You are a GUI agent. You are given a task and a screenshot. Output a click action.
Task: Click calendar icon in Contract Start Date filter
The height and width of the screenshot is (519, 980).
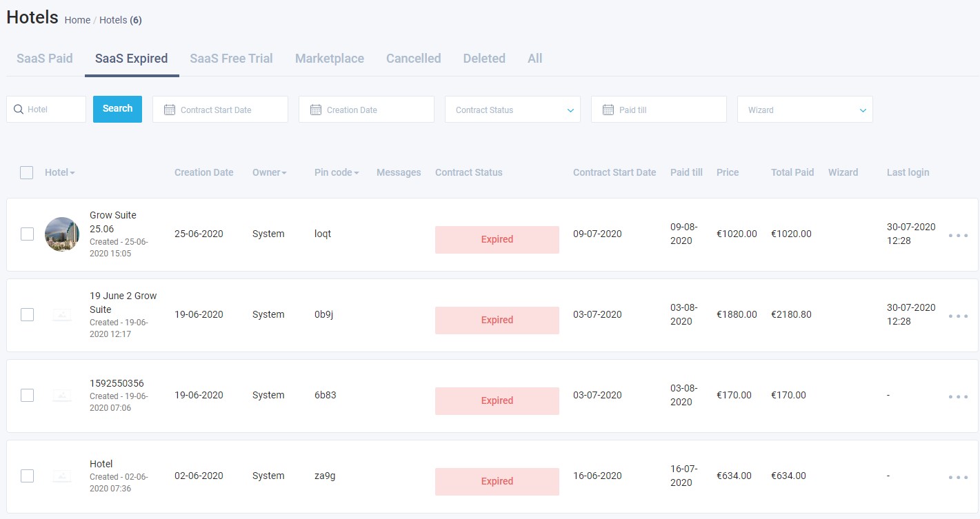[170, 110]
